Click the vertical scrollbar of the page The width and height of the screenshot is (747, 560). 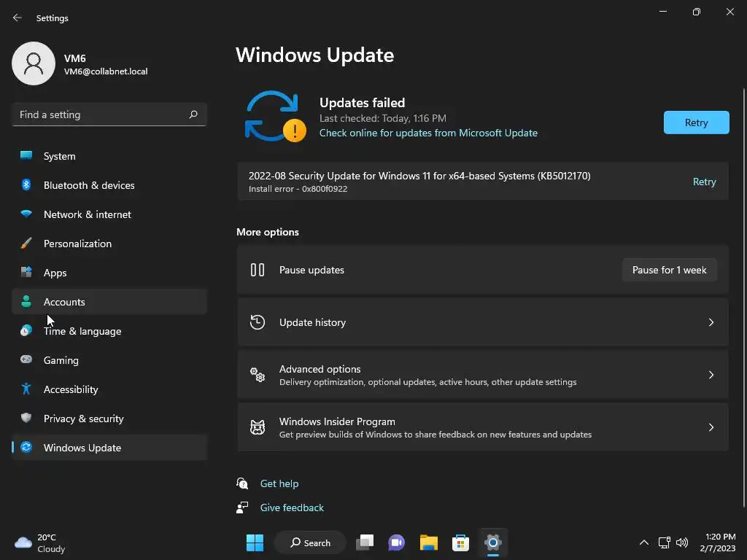[744, 297]
